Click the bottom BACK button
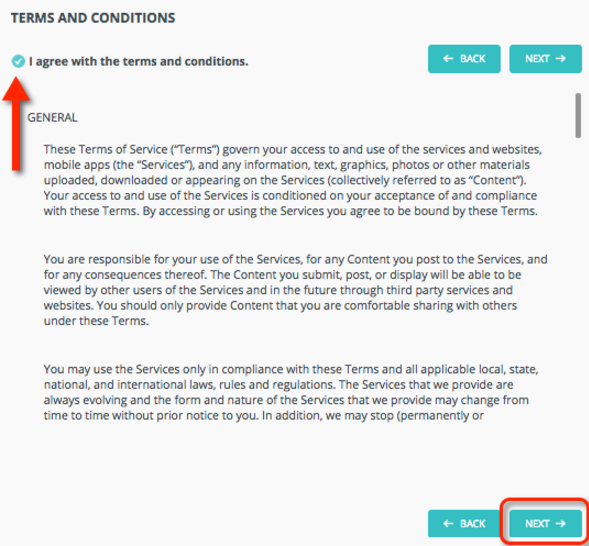Screen dimensions: 589x546 (464, 523)
